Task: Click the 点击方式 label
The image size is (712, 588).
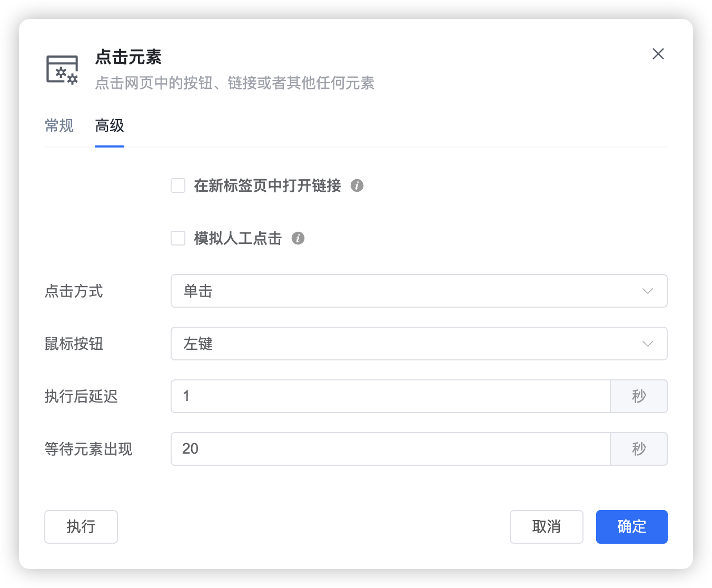Action: tap(74, 291)
